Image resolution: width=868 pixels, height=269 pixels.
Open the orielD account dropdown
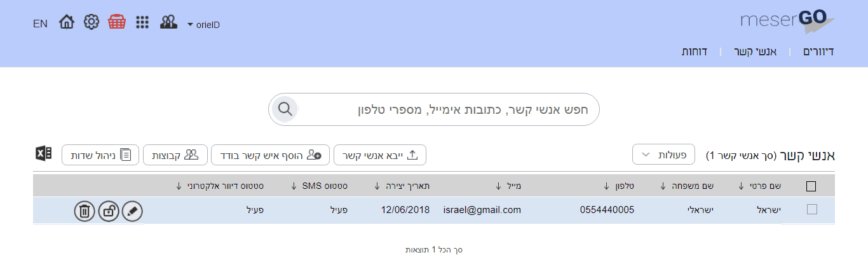[203, 25]
